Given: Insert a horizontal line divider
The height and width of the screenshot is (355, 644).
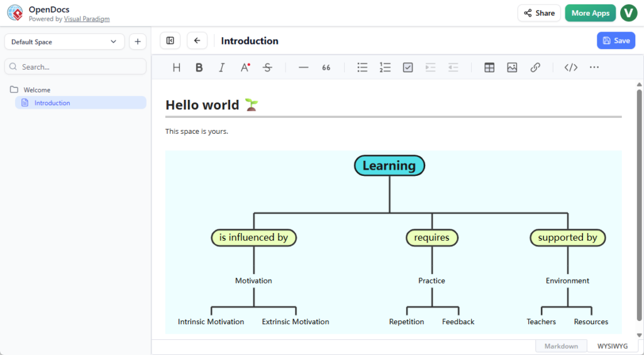Looking at the screenshot, I should tap(304, 68).
